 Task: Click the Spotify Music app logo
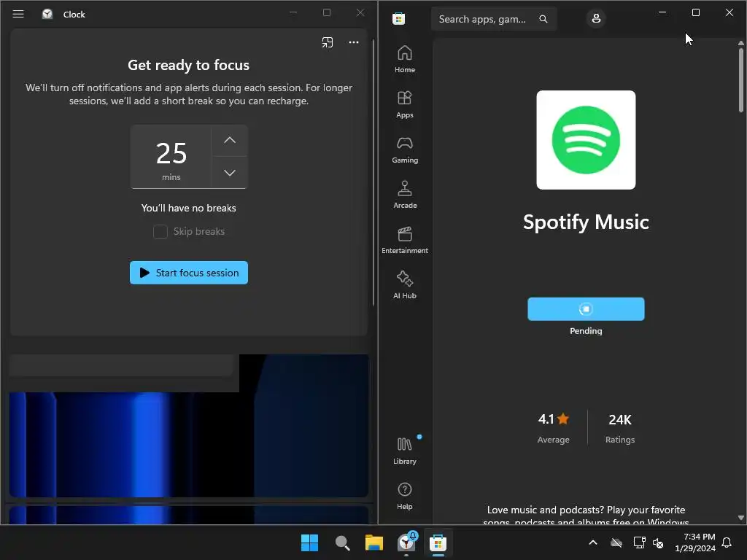(x=586, y=140)
